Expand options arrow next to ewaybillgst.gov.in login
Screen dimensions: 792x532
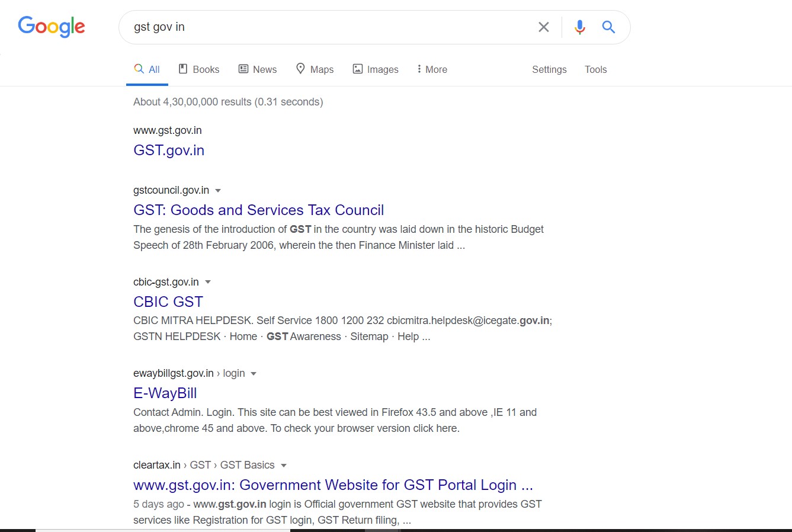tap(254, 374)
